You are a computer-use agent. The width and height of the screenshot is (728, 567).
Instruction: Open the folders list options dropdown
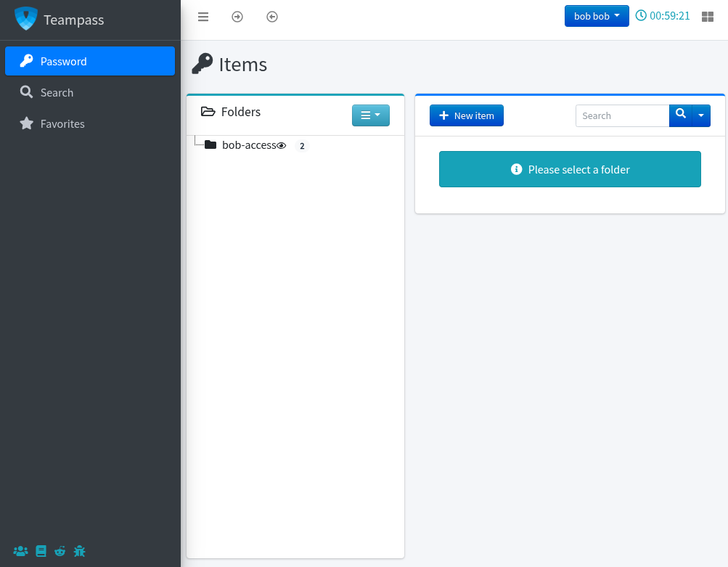[x=371, y=115]
